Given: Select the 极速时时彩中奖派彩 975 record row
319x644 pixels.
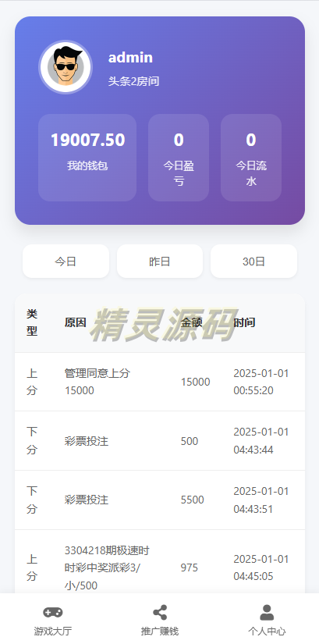Looking at the screenshot, I should pos(160,562).
